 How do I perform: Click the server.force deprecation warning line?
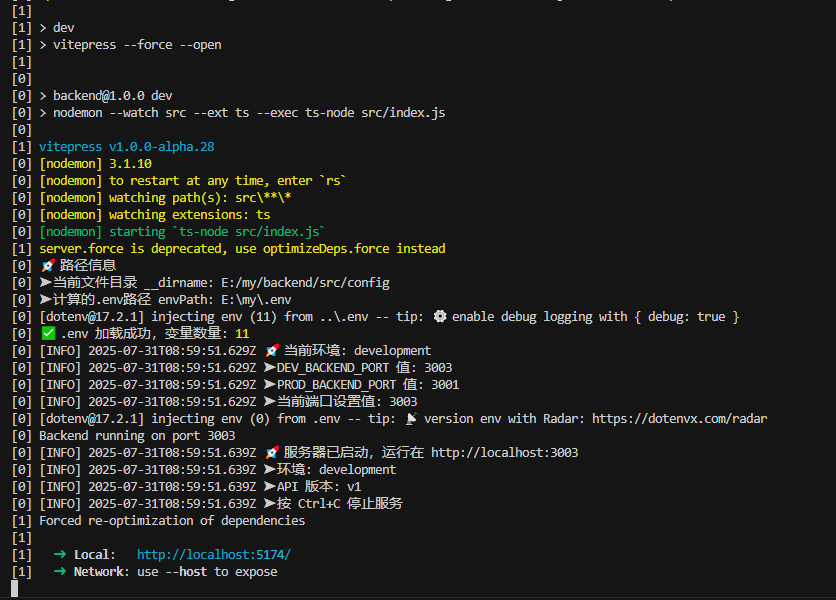(242, 248)
